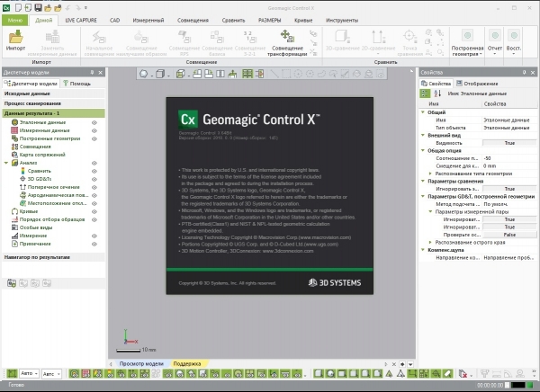Select Эталонные данные tree item

[42, 122]
